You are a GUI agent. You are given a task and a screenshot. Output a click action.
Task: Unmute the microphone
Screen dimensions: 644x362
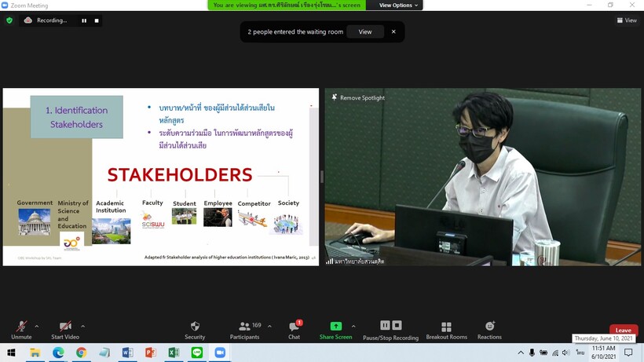click(x=21, y=330)
